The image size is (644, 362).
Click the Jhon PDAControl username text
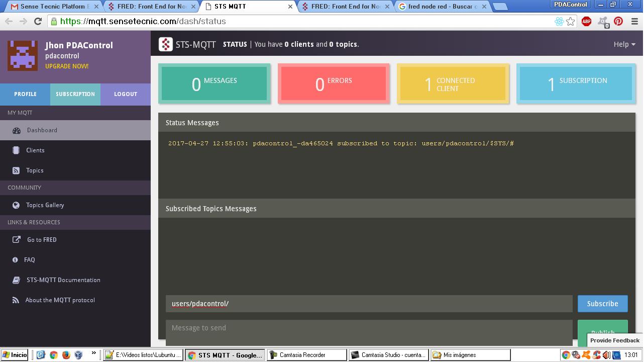[x=79, y=45]
